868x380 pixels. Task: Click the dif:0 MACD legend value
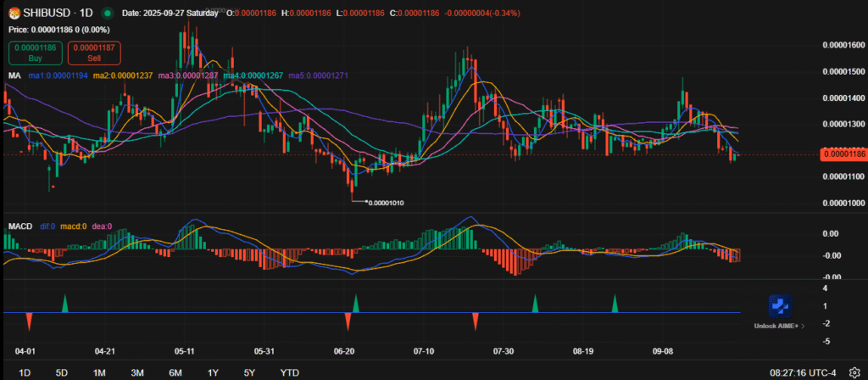pyautogui.click(x=49, y=226)
